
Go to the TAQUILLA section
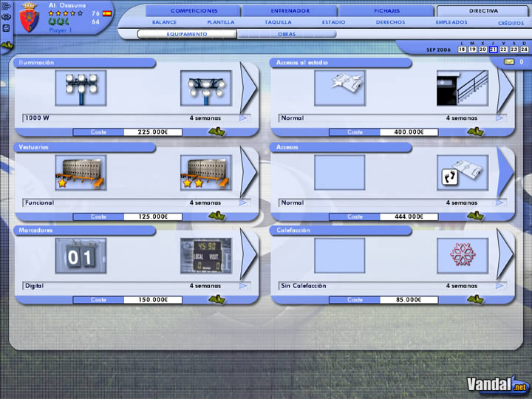(279, 22)
